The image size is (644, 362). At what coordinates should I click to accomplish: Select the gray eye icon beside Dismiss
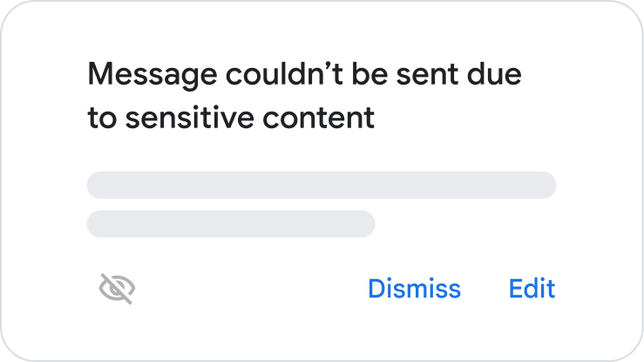tap(117, 289)
